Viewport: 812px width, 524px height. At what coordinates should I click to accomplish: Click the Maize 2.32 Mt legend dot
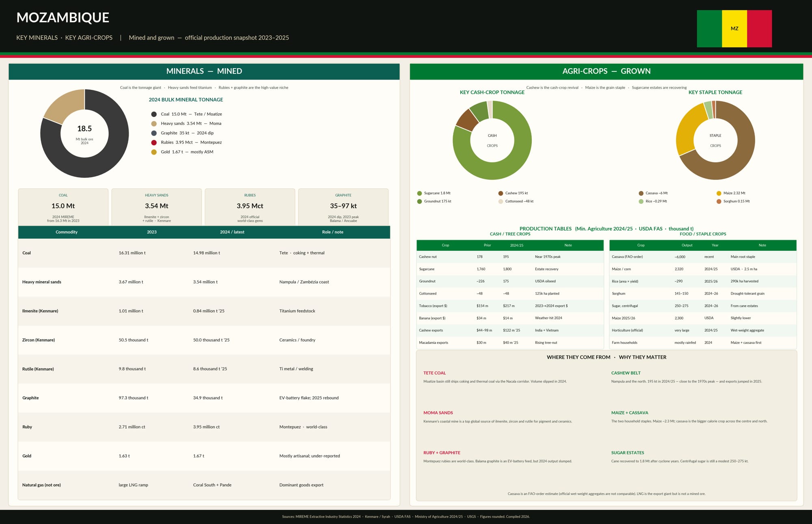(x=719, y=193)
